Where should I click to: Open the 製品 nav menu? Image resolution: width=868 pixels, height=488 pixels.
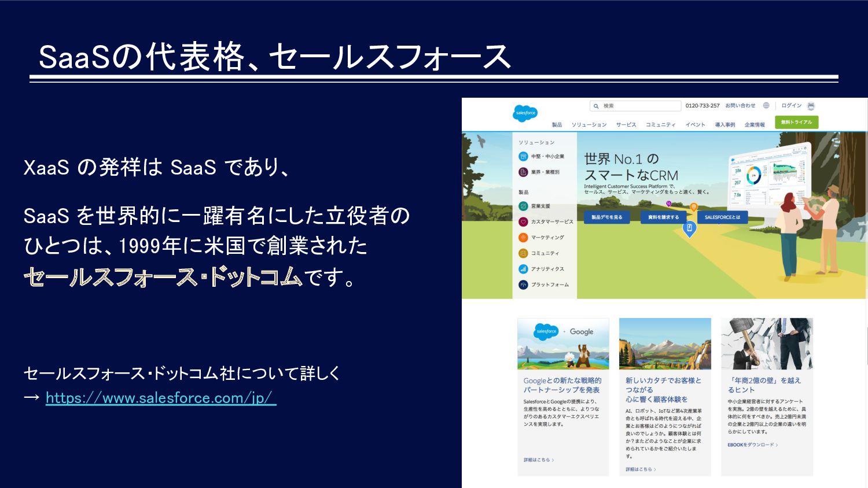click(557, 125)
